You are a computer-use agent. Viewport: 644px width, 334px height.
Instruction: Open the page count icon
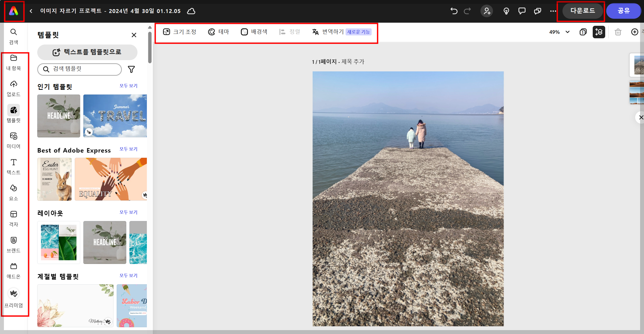pyautogui.click(x=583, y=32)
